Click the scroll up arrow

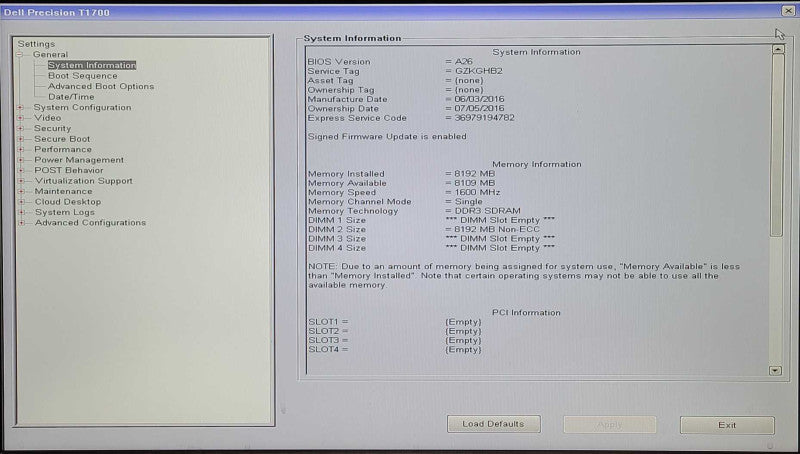[x=778, y=49]
